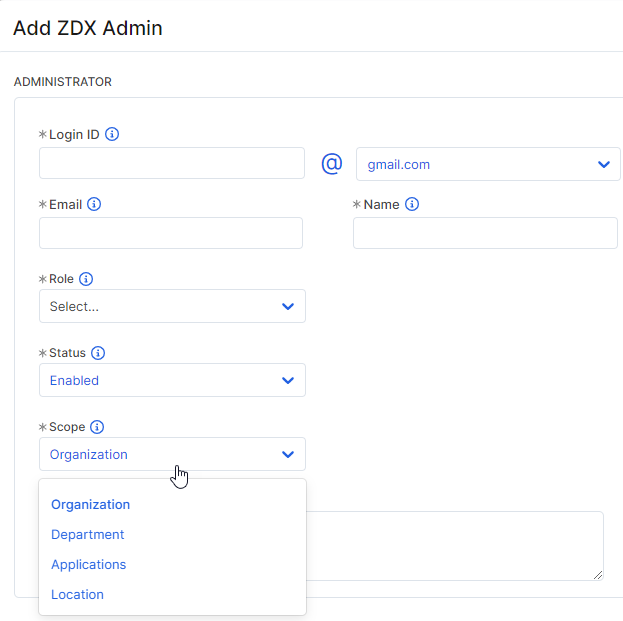Click inside the large comments text area
This screenshot has height=621, width=623.
455,545
